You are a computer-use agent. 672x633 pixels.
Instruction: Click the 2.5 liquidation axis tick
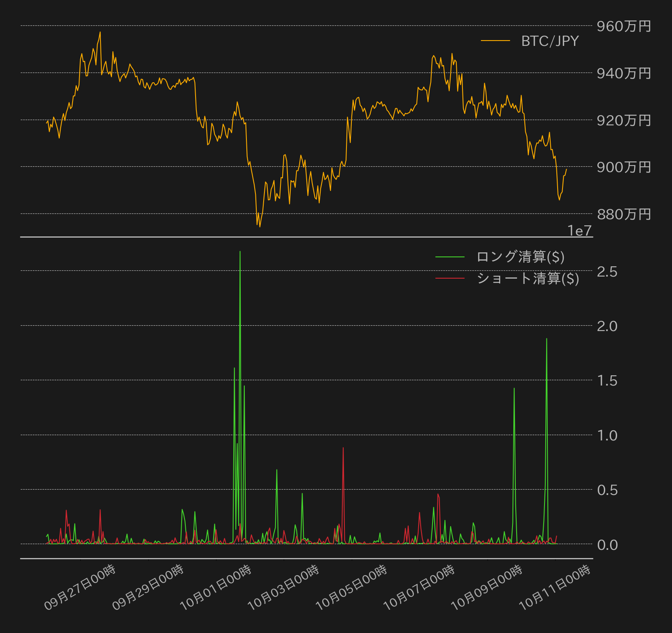coord(607,271)
